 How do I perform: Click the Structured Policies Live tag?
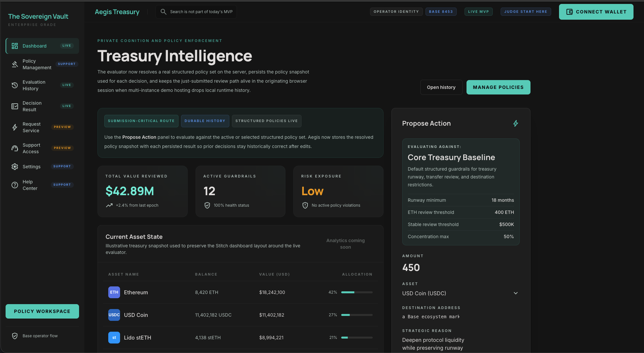pos(267,121)
